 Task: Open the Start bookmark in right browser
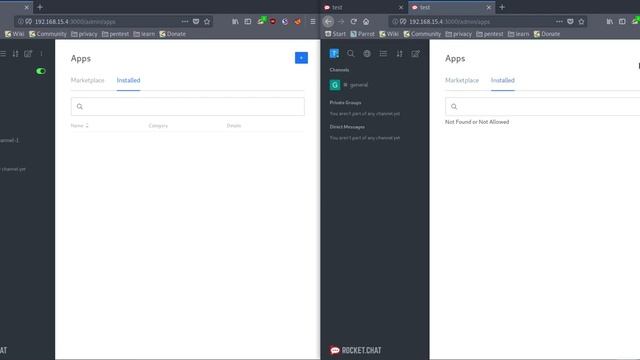335,34
